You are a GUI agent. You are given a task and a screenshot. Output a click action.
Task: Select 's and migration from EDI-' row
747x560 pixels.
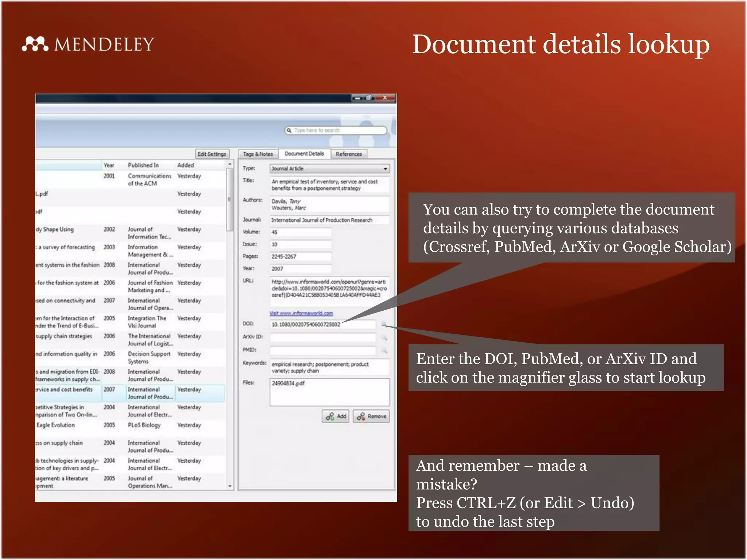pyautogui.click(x=131, y=375)
